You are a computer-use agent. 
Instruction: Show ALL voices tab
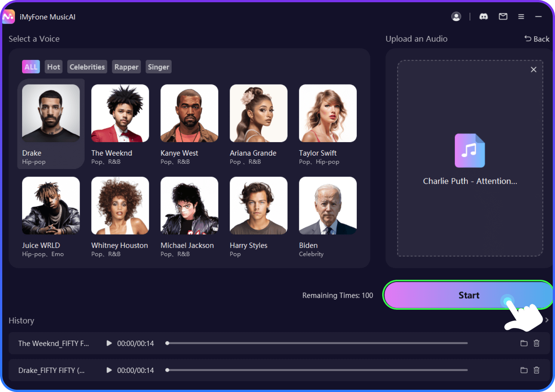coord(31,67)
